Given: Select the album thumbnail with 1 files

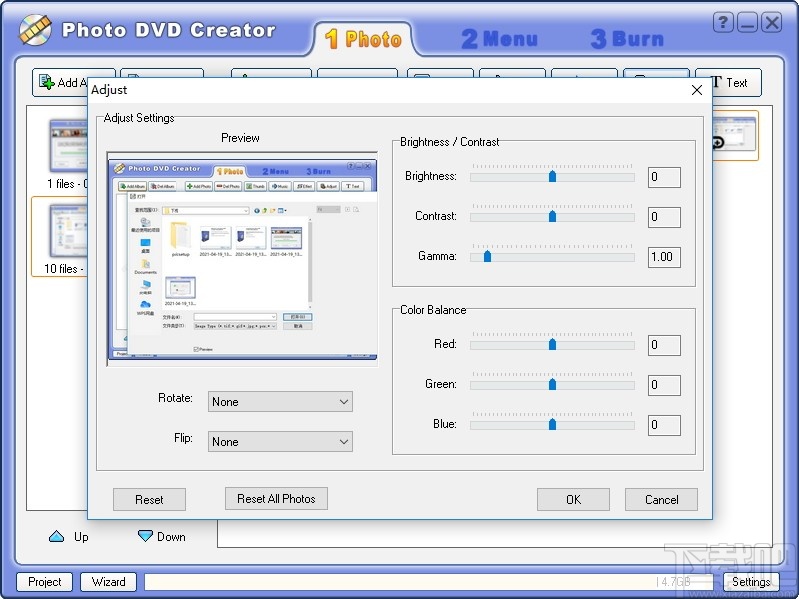Looking at the screenshot, I should [x=68, y=146].
